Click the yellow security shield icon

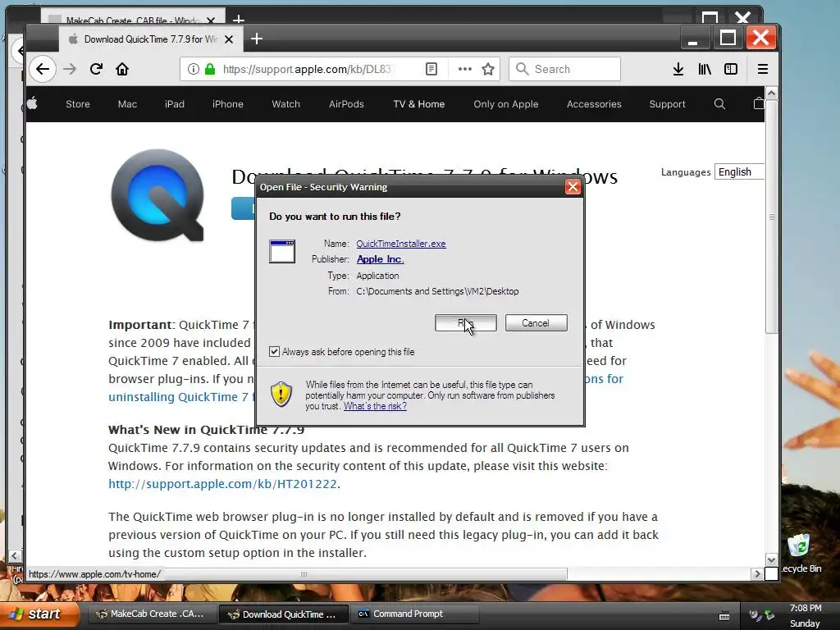click(281, 395)
